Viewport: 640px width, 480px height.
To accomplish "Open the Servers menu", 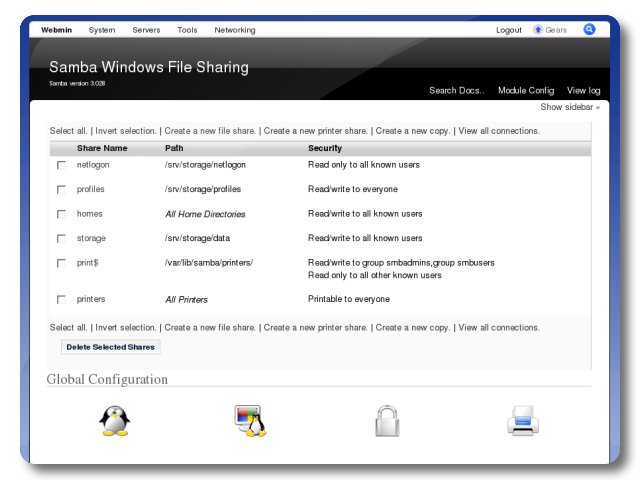I will (x=146, y=30).
